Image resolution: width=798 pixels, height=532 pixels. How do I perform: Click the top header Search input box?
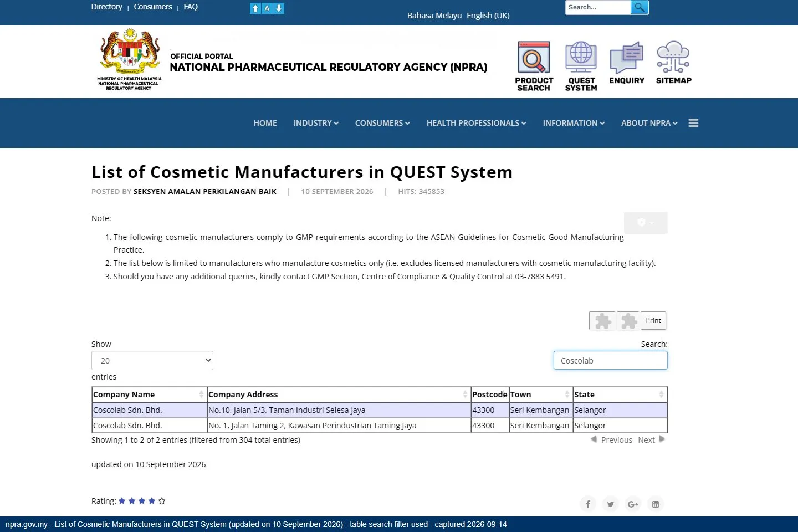598,7
